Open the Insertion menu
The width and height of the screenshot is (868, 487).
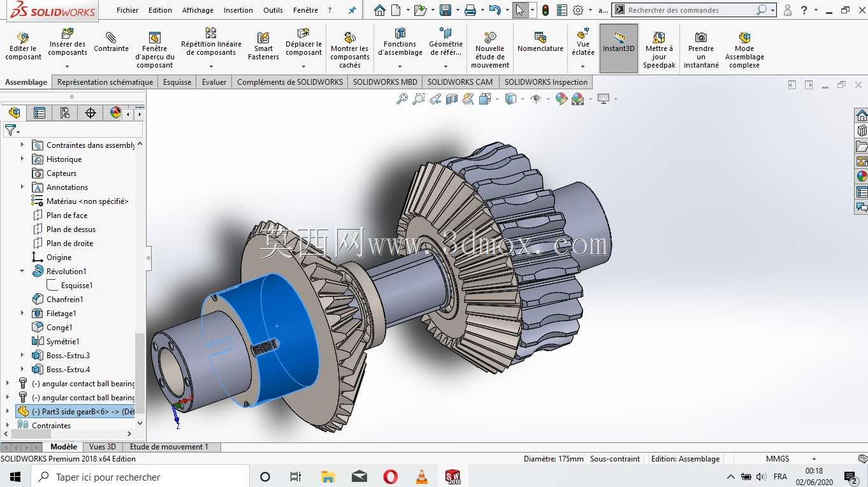point(238,10)
